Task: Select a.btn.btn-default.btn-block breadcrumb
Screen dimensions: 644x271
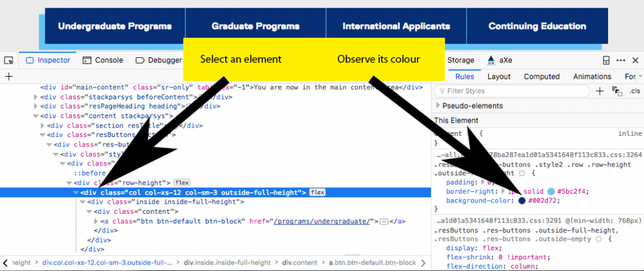Action: (372, 262)
